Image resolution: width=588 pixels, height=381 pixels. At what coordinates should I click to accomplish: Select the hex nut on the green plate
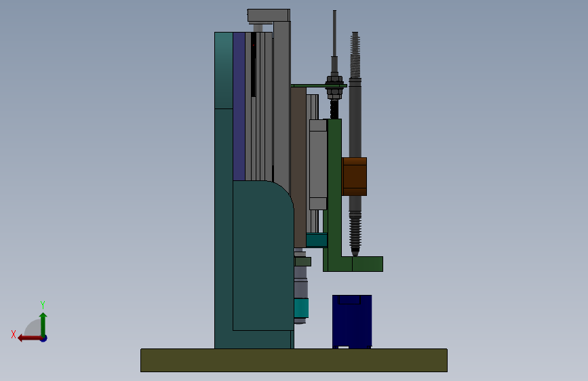(x=334, y=80)
